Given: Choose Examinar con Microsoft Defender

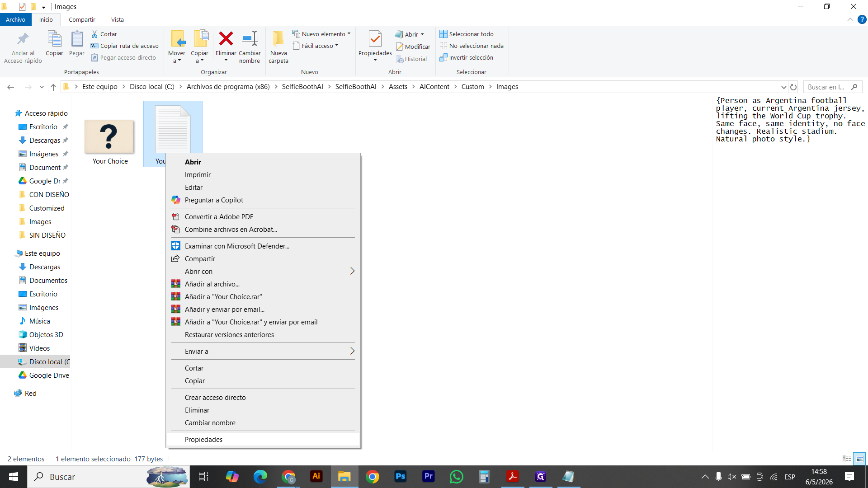Looking at the screenshot, I should tap(263, 246).
